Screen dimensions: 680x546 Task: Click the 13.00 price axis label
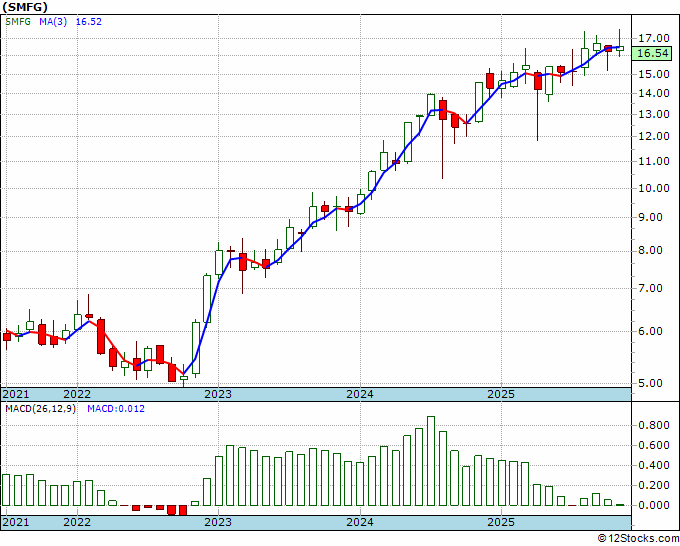pyautogui.click(x=654, y=114)
